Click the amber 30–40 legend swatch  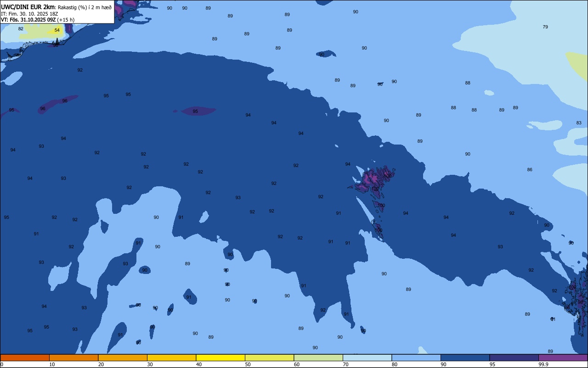[171, 357]
